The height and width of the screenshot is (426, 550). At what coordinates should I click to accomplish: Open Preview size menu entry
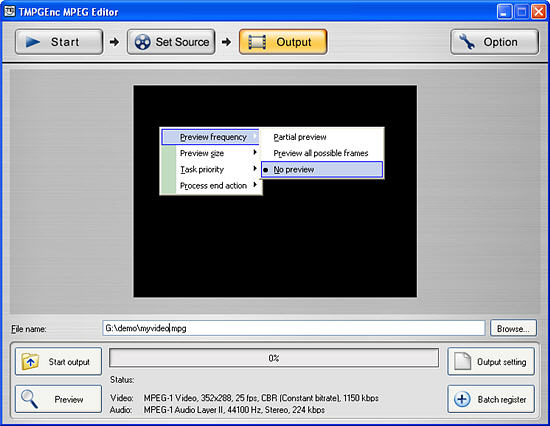pos(210,153)
